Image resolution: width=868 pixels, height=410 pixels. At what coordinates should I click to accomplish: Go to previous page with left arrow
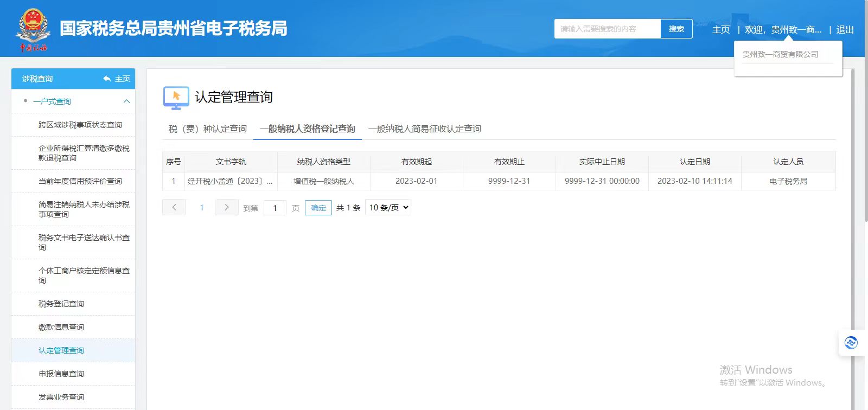pyautogui.click(x=174, y=207)
